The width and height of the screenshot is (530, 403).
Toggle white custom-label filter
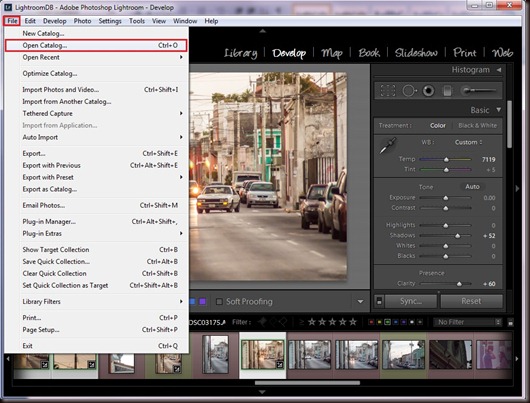[x=412, y=322]
